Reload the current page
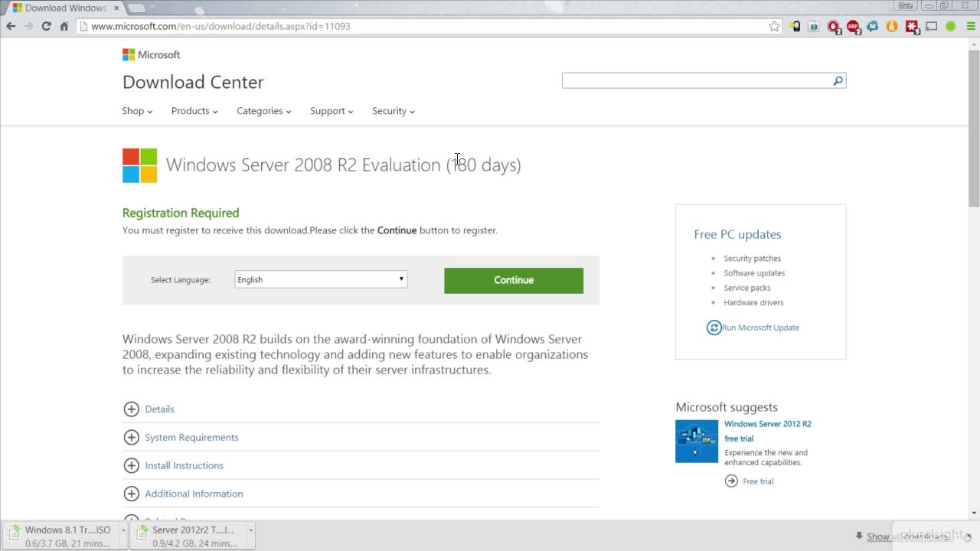 point(46,26)
